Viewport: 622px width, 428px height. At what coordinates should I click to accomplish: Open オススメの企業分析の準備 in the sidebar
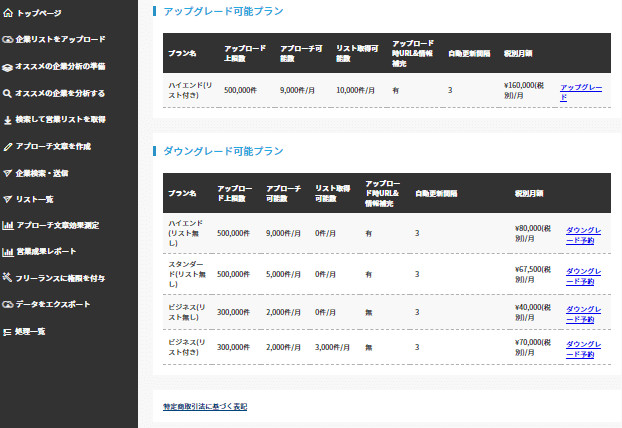click(60, 66)
